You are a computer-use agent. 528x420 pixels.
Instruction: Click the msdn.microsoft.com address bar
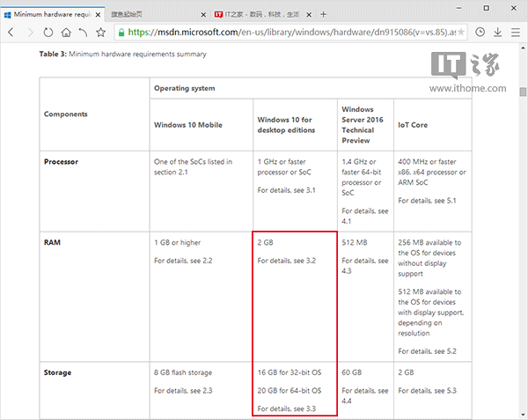tap(291, 33)
